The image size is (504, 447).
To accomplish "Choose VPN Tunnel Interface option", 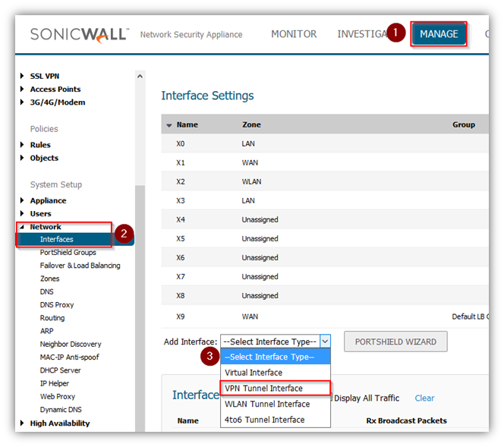I will 263,389.
